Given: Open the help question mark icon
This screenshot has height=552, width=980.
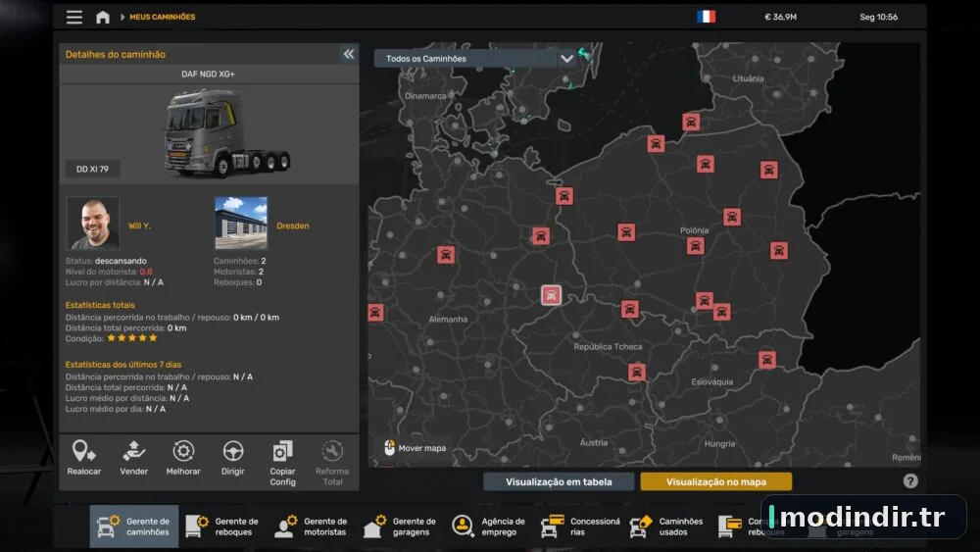Looking at the screenshot, I should pyautogui.click(x=910, y=480).
